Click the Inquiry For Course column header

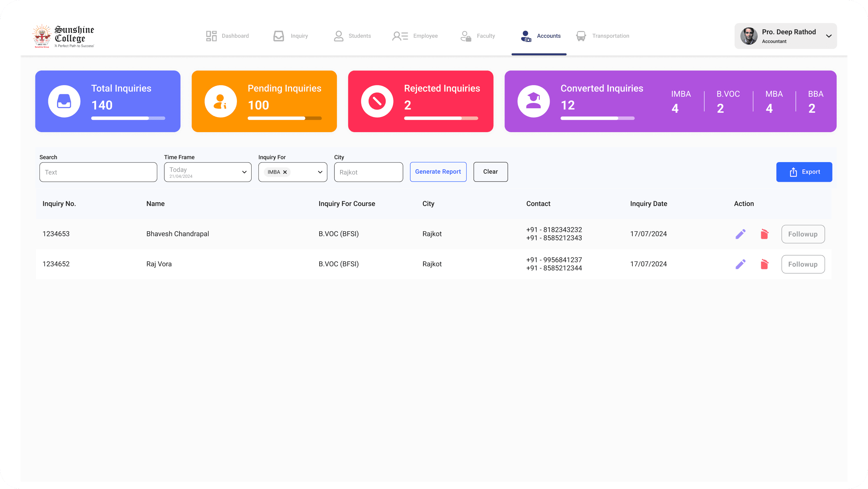coord(347,204)
